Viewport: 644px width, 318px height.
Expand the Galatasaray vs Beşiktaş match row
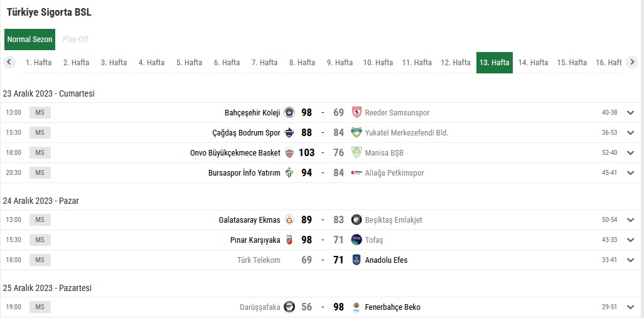click(x=631, y=220)
